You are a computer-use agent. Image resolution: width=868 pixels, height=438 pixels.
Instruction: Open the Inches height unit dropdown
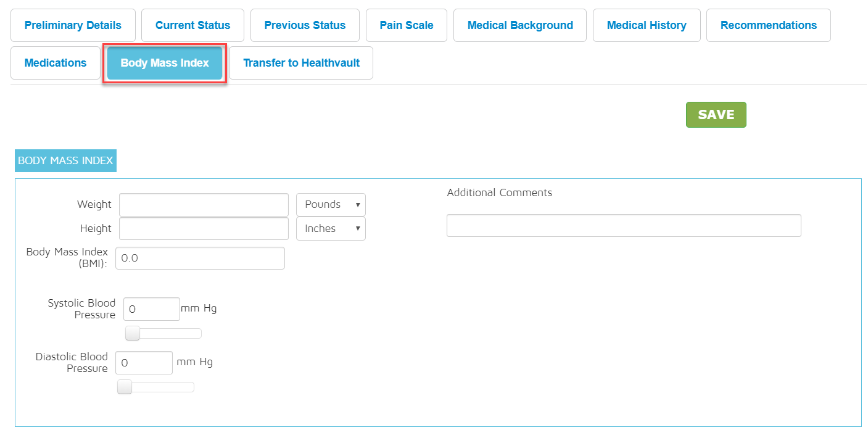331,228
